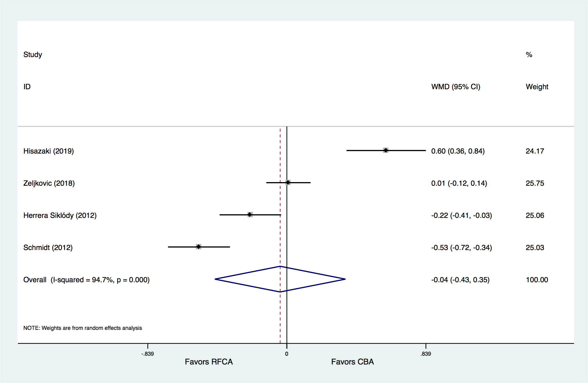Click the Weight column header

coord(537,87)
